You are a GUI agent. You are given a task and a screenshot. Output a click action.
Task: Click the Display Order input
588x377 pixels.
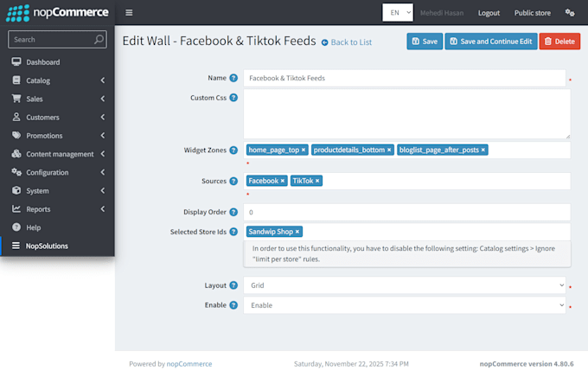coord(407,213)
